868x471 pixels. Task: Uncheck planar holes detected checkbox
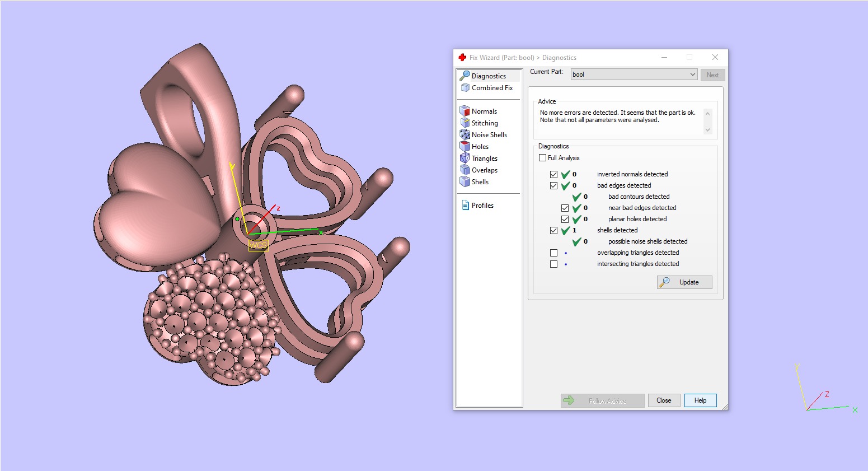[565, 219]
